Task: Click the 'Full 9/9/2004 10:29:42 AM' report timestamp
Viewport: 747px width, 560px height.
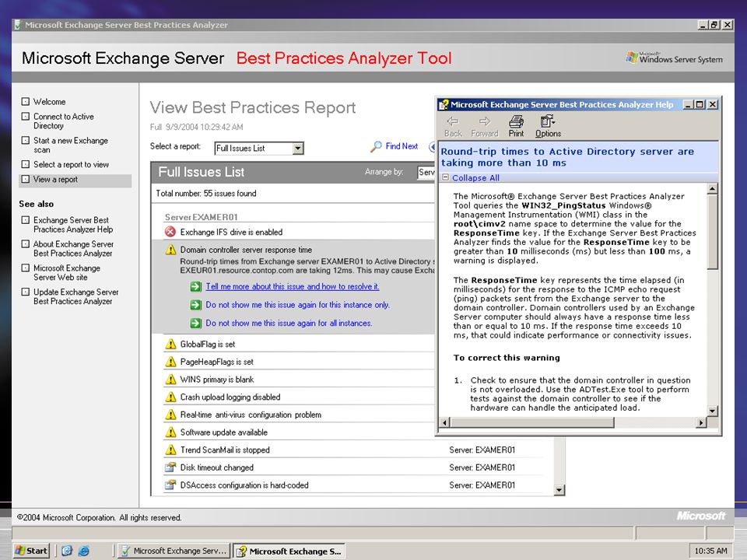Action: [x=196, y=127]
